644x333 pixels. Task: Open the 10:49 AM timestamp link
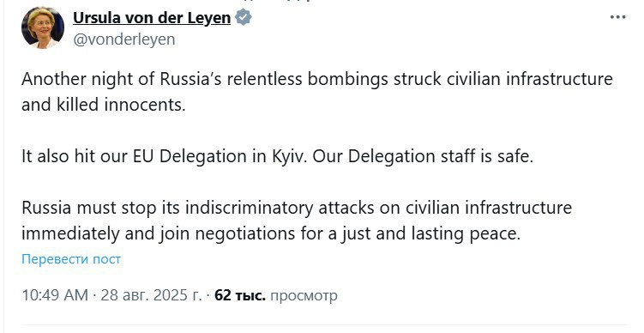[x=55, y=295]
